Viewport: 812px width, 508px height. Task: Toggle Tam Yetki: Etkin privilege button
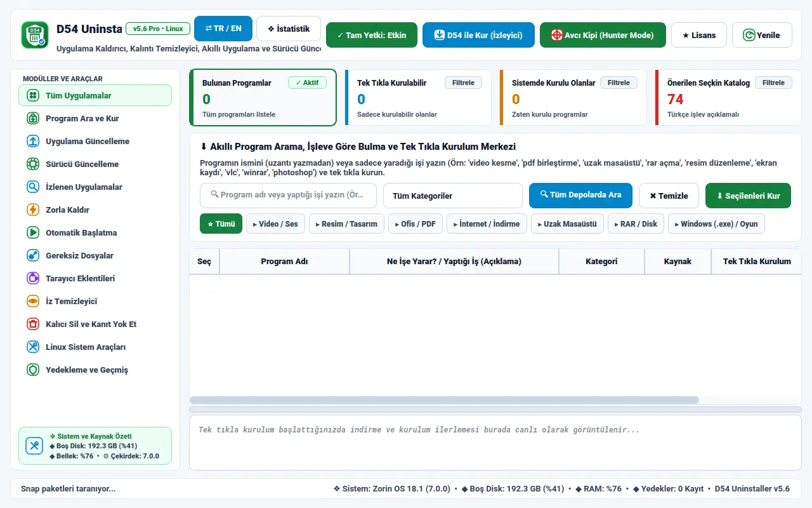pyautogui.click(x=372, y=35)
